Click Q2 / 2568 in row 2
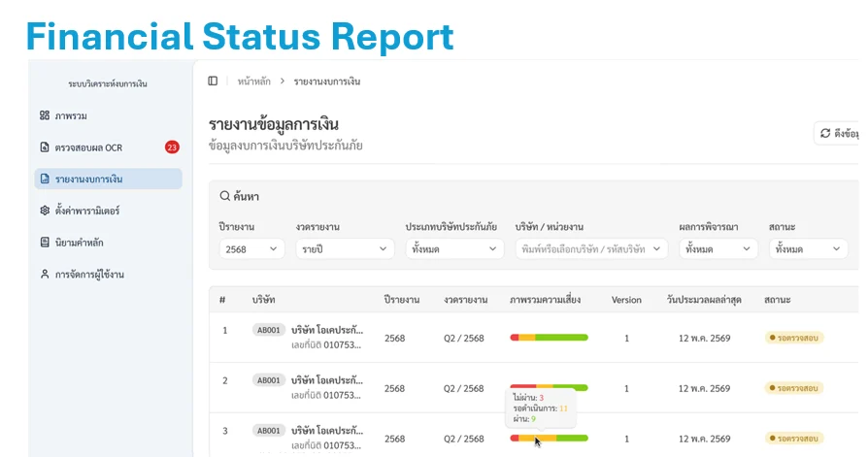The image size is (868, 457). (x=464, y=388)
